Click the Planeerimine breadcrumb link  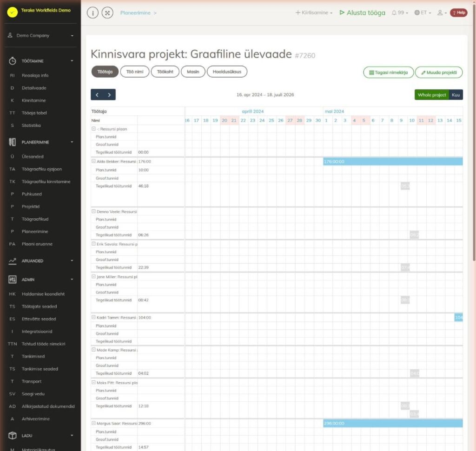coord(135,13)
